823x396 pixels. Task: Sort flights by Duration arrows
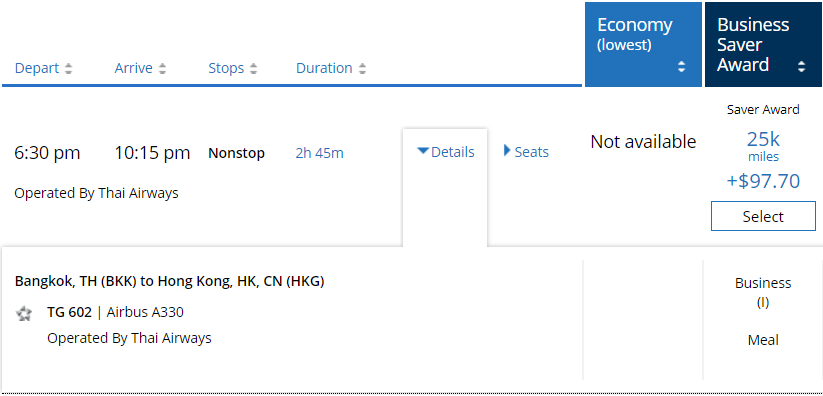[x=362, y=69]
